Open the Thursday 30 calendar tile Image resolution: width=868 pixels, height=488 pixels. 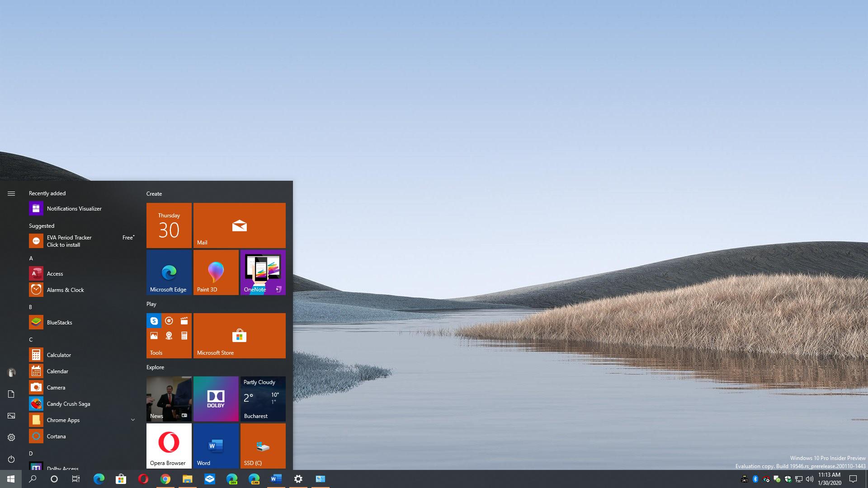(x=169, y=225)
